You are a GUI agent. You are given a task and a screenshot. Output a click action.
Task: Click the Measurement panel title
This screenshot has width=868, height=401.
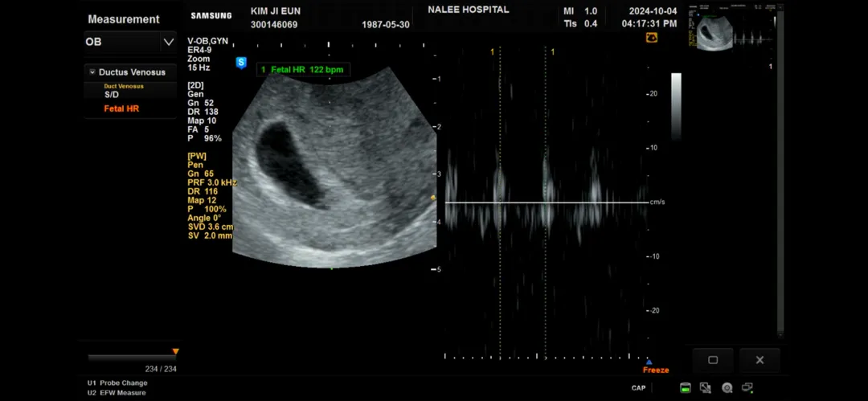click(124, 19)
